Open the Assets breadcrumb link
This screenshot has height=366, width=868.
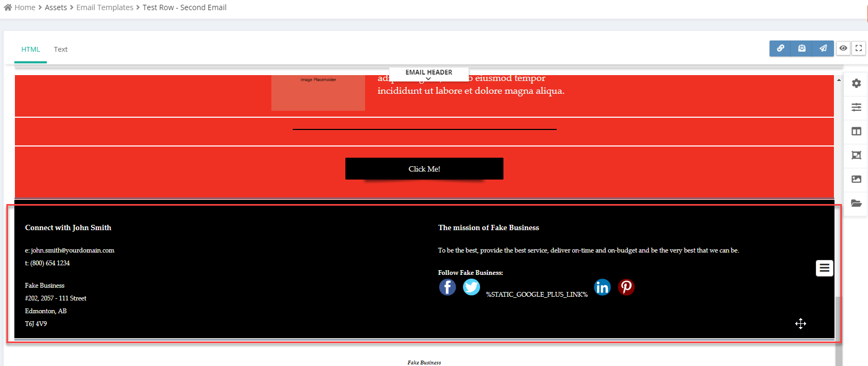pos(56,7)
